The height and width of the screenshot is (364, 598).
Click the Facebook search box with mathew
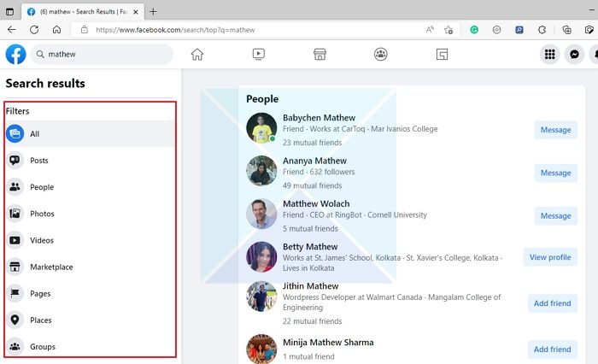102,54
